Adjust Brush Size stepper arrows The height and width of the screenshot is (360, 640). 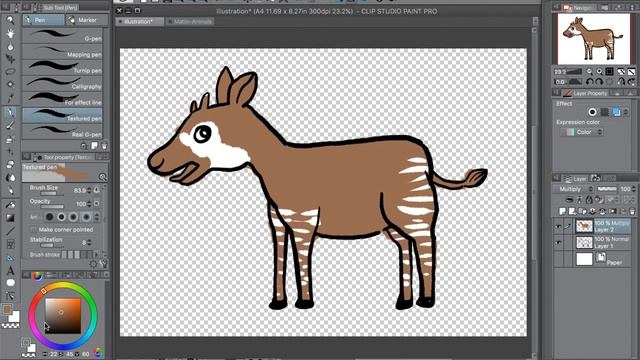tap(89, 190)
